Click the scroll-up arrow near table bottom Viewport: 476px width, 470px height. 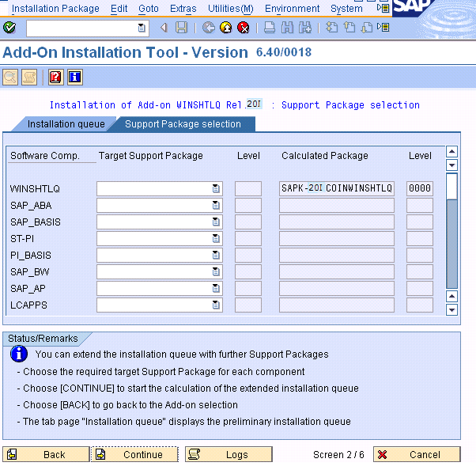point(451,296)
